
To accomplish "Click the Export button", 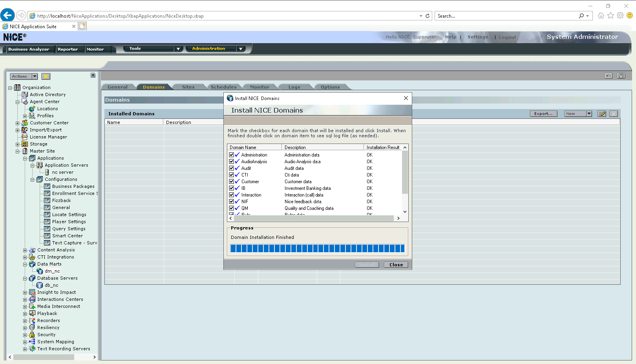I will (543, 114).
